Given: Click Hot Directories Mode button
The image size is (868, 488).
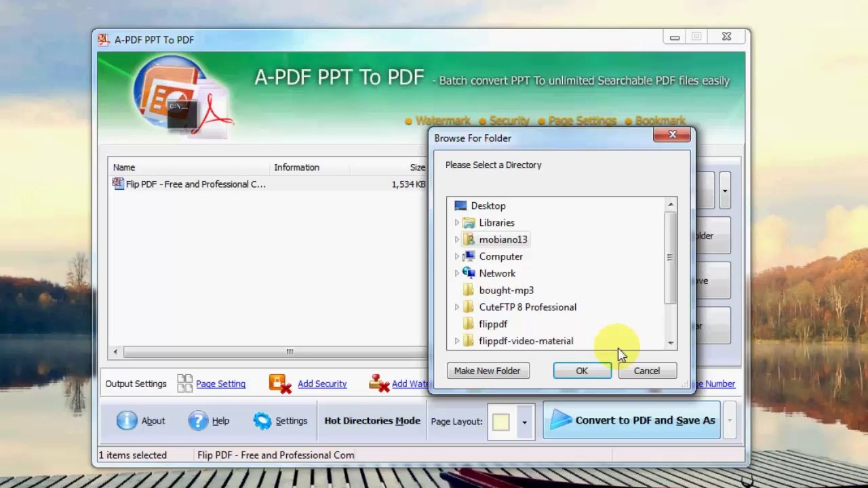Looking at the screenshot, I should click(x=372, y=421).
